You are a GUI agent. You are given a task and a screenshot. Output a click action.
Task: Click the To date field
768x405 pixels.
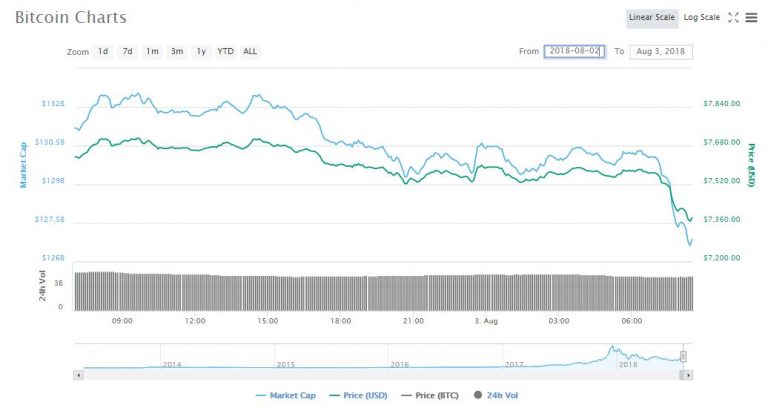click(x=662, y=51)
